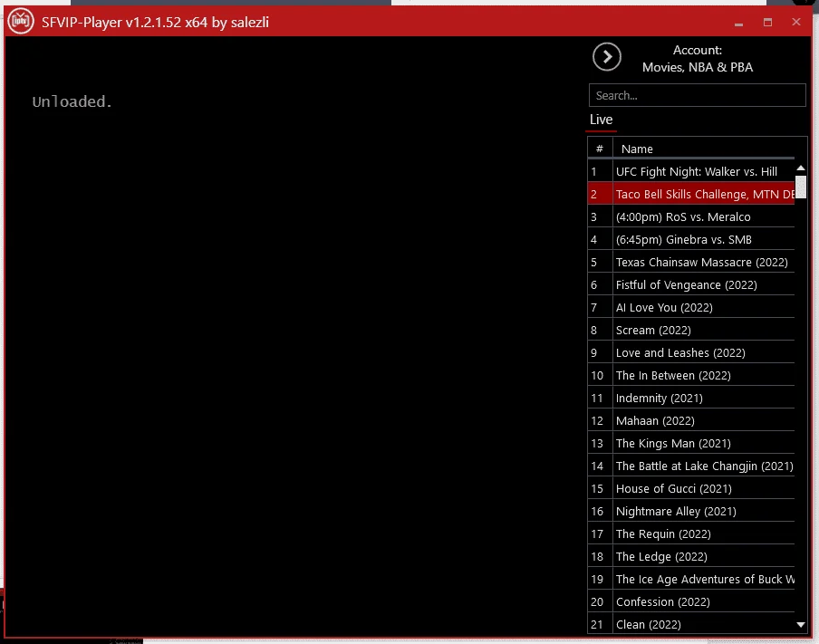
Task: Select House of Gucci (2021)
Action: pyautogui.click(x=691, y=489)
